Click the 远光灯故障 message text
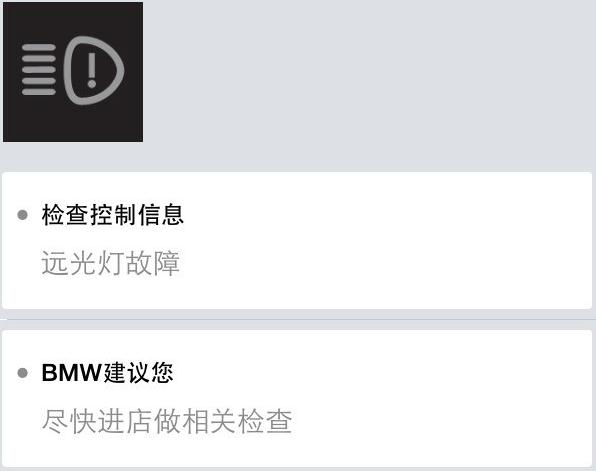Screen dimensions: 596x471 (x=110, y=263)
